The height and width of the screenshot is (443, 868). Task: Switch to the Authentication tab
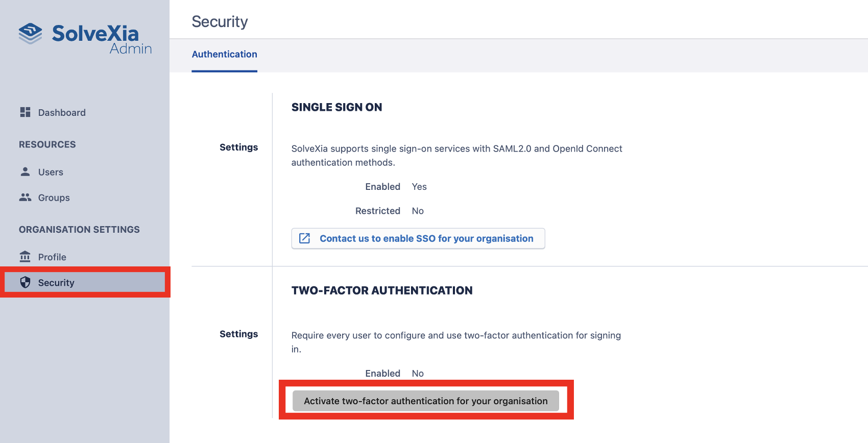tap(224, 55)
